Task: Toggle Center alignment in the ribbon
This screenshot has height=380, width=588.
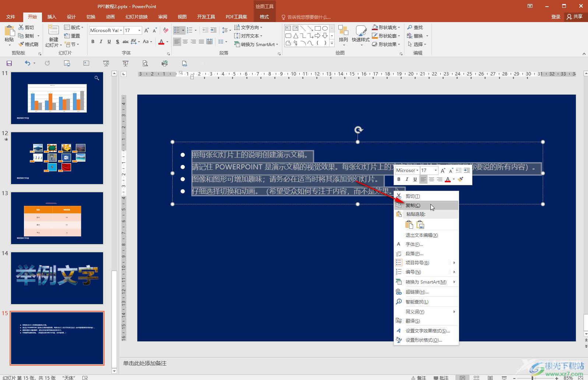Action: tap(185, 42)
